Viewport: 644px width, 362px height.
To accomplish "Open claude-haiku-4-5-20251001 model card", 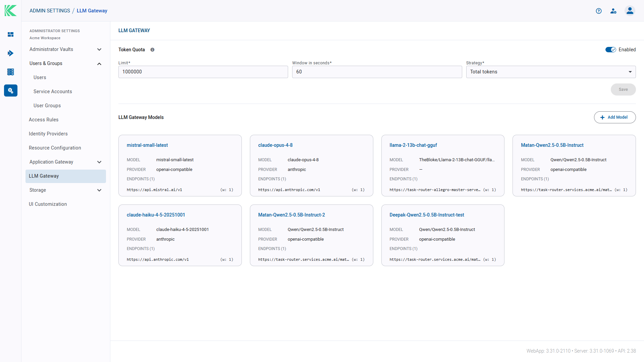I will (x=180, y=235).
